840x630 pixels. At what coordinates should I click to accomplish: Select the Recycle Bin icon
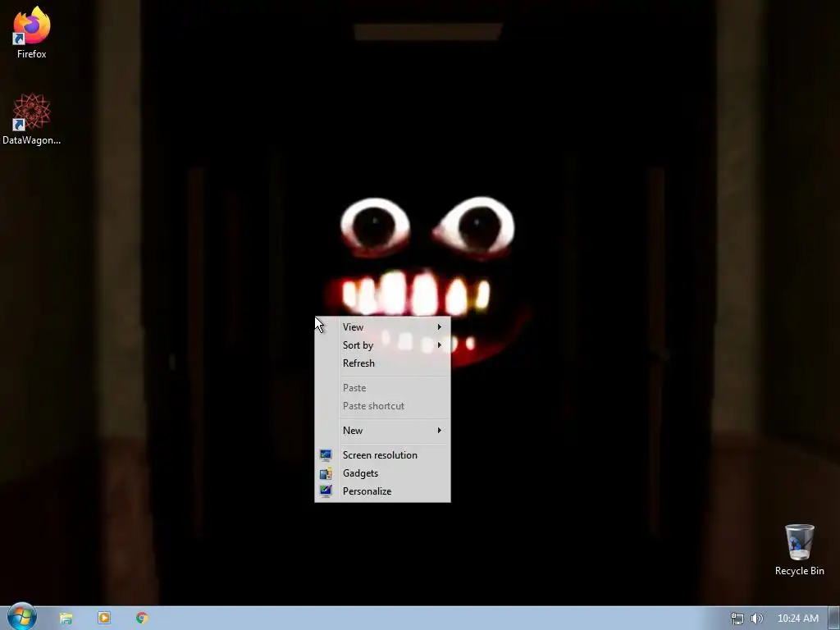click(799, 550)
